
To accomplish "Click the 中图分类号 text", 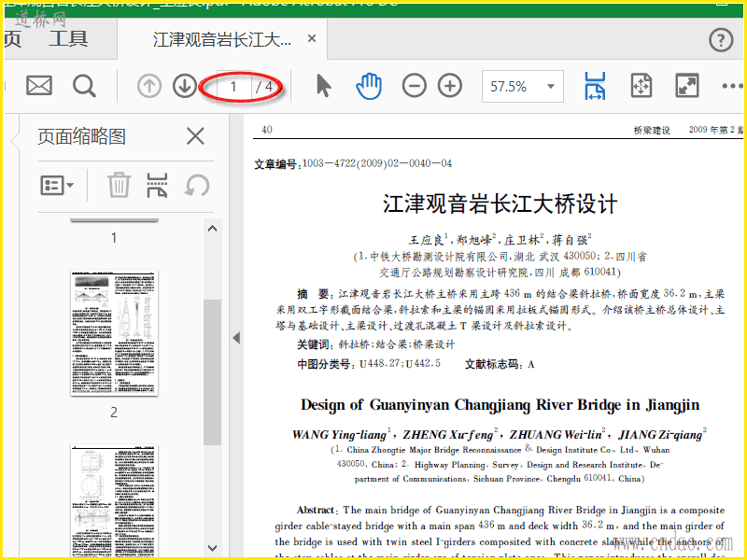I will click(x=369, y=364).
